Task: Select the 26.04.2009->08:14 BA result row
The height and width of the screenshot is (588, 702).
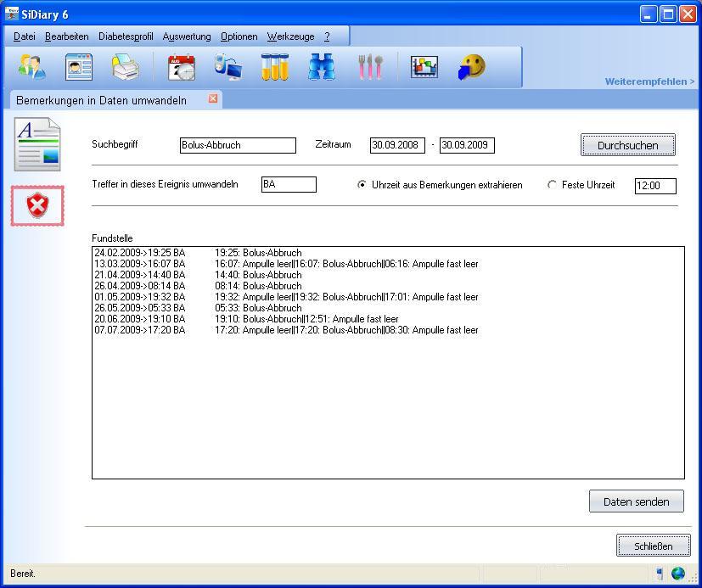Action: (x=388, y=286)
